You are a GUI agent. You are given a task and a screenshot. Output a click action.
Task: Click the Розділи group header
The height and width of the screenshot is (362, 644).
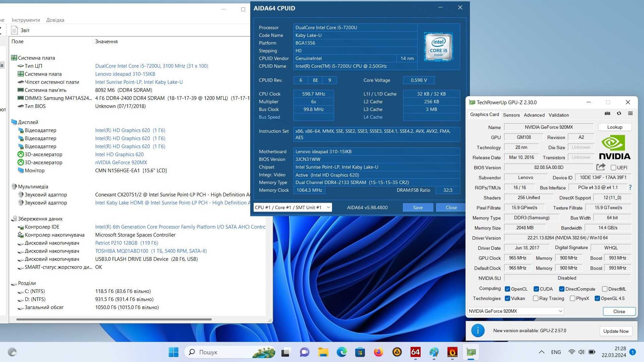click(x=26, y=283)
